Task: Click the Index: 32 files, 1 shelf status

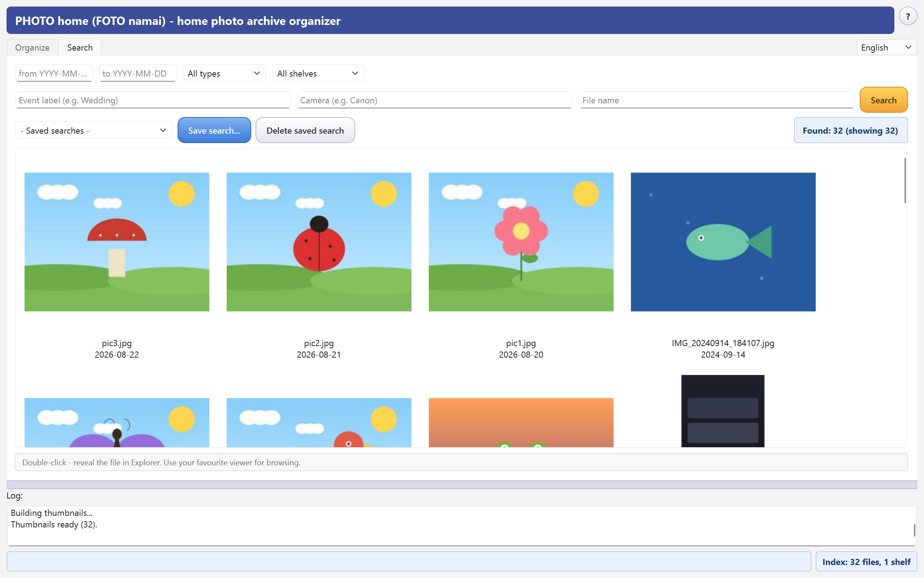Action: [866, 561]
